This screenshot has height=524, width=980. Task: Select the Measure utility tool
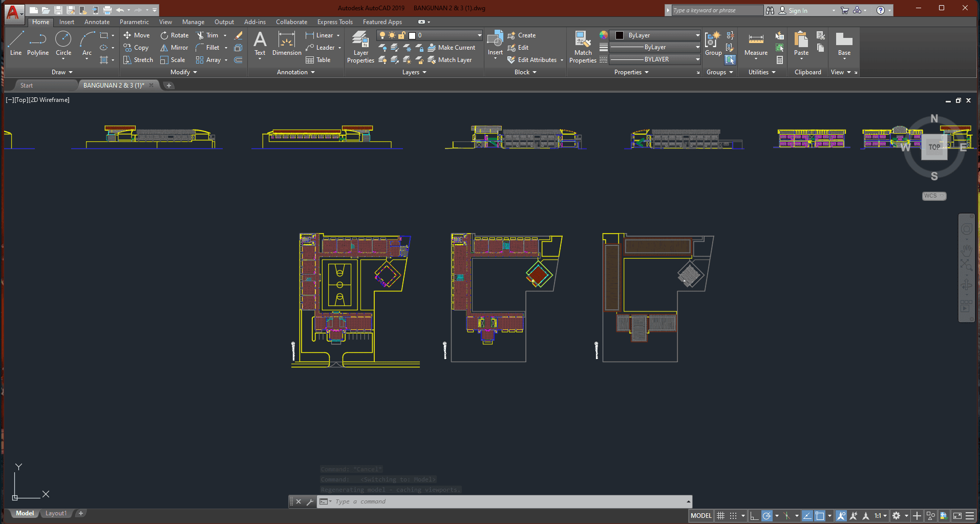coord(756,45)
